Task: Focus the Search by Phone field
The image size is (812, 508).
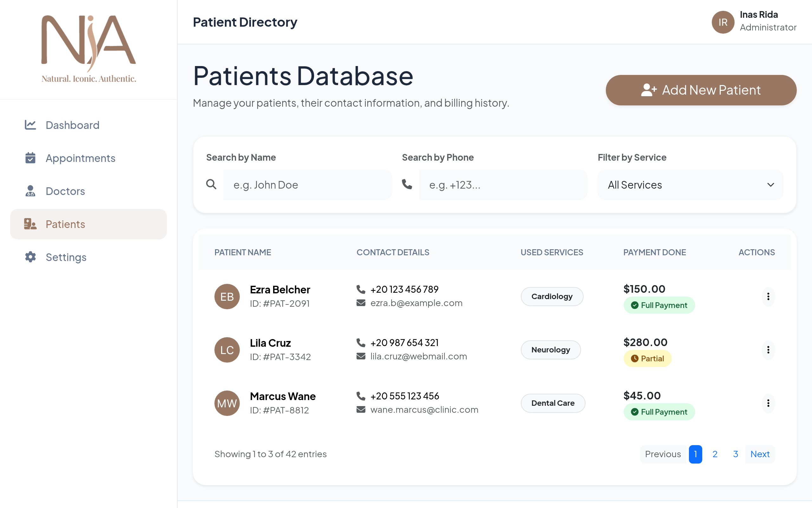Action: pos(503,185)
